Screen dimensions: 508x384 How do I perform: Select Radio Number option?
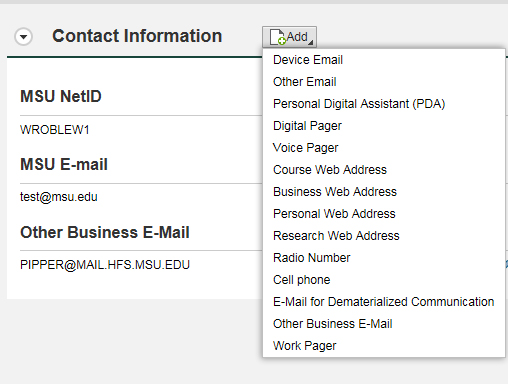311,258
